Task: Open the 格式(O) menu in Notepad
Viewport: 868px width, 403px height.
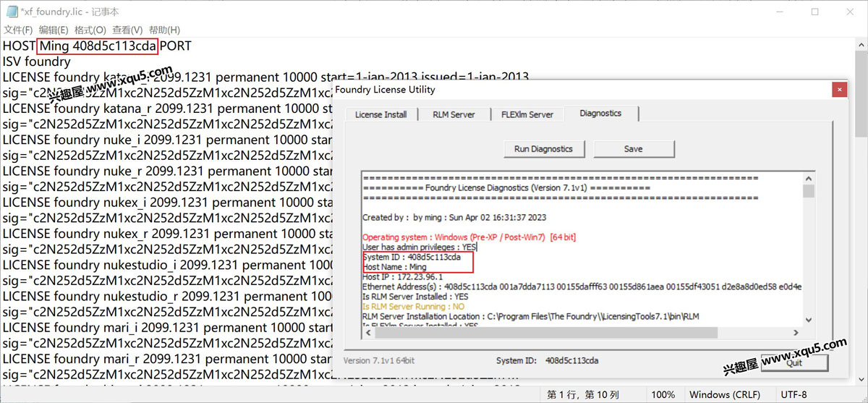Action: 90,30
